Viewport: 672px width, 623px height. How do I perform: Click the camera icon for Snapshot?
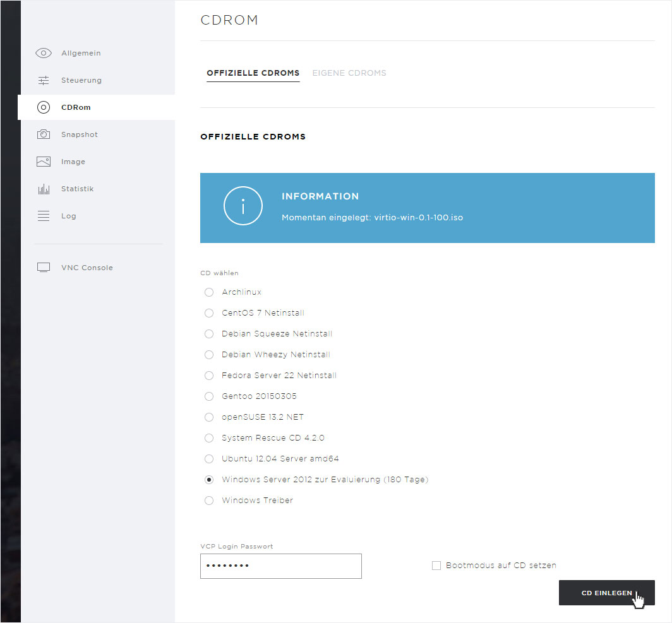click(43, 134)
